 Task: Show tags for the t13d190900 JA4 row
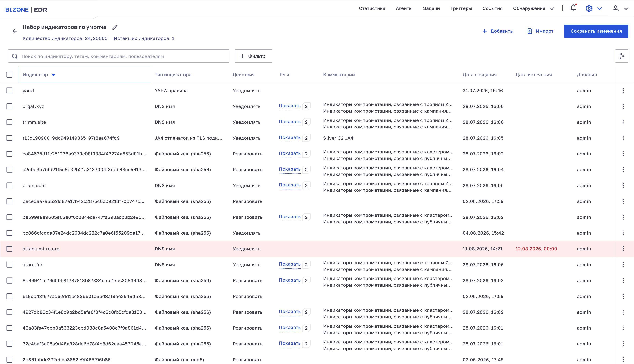tap(289, 137)
